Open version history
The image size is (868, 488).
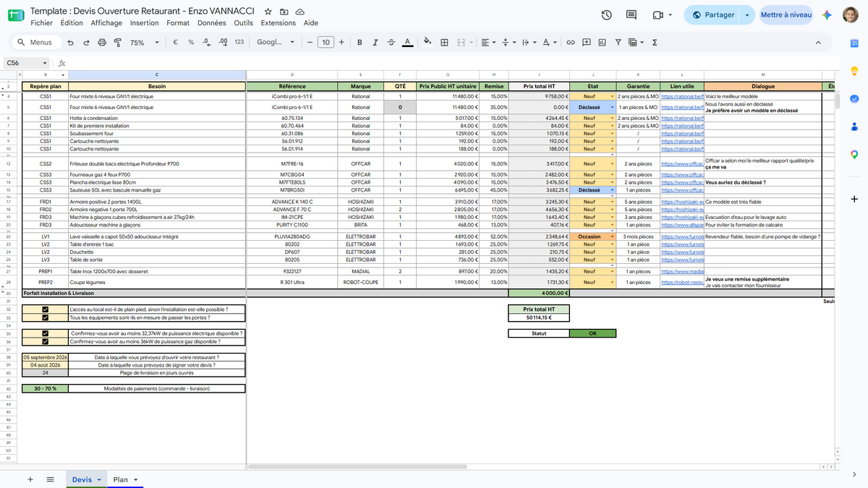click(x=607, y=15)
